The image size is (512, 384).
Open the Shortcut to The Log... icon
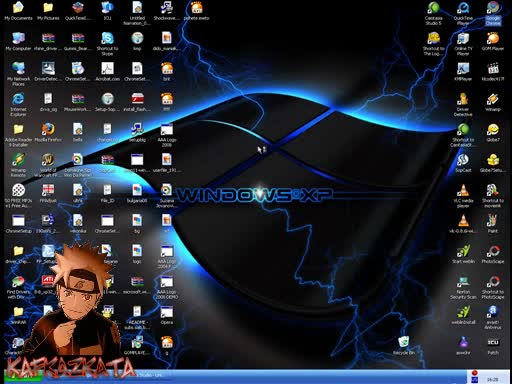click(433, 43)
